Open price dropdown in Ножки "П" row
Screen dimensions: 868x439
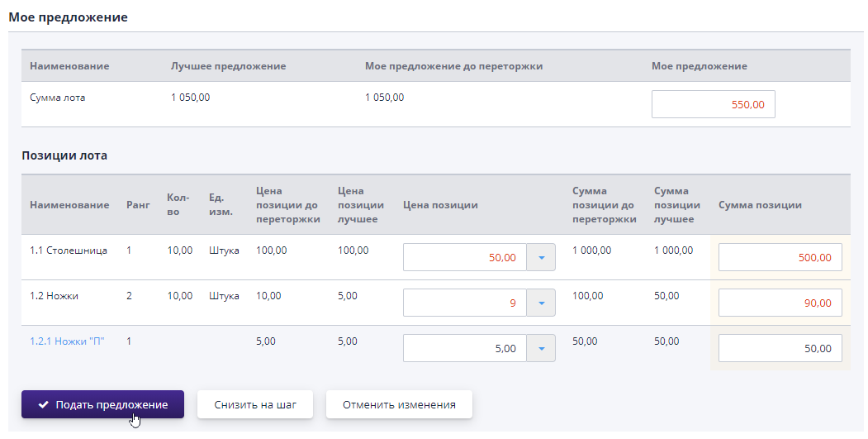[541, 348]
